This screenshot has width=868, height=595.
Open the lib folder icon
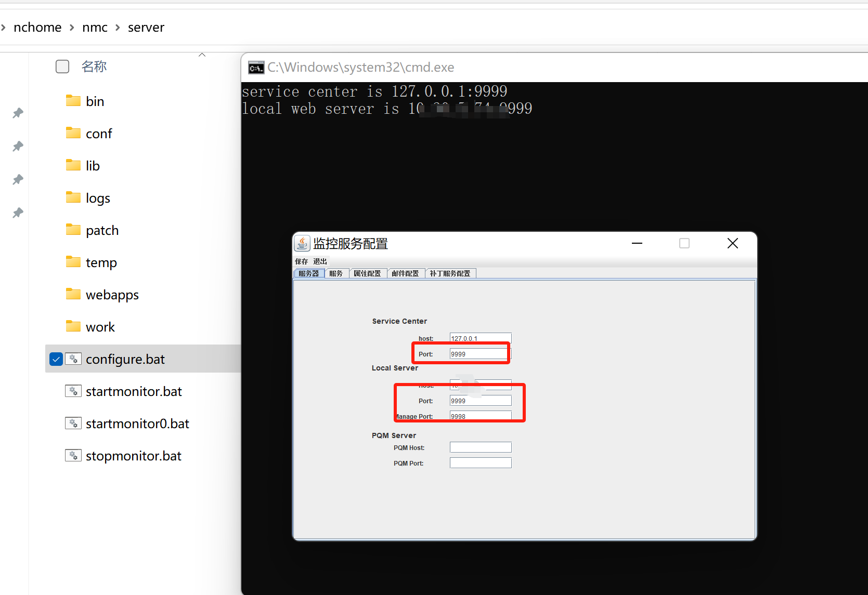(73, 165)
